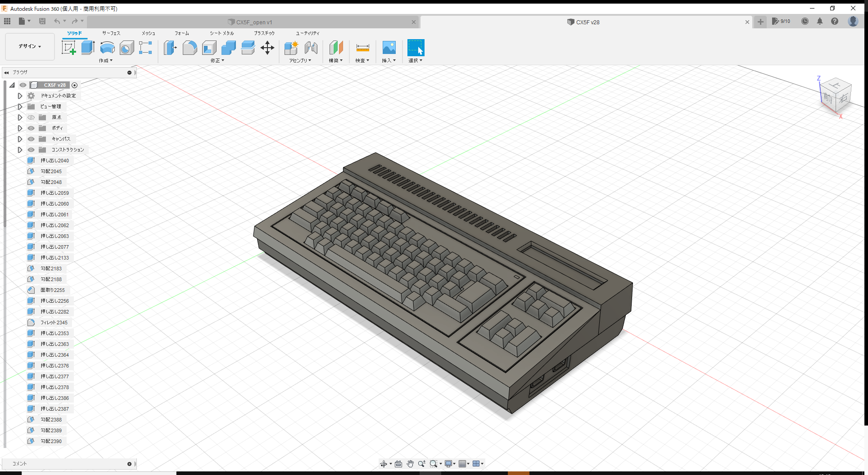Select the Revolve tool

(107, 48)
